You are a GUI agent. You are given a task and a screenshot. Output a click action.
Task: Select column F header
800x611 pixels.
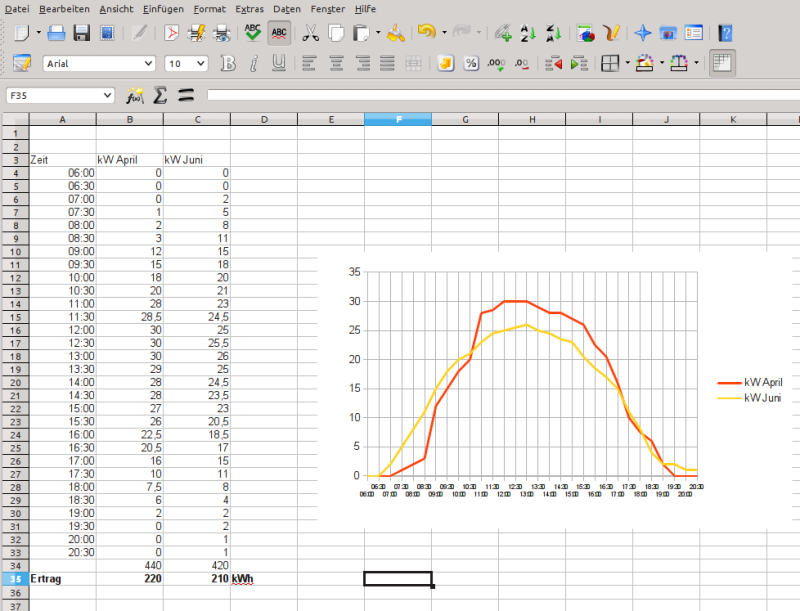[398, 120]
